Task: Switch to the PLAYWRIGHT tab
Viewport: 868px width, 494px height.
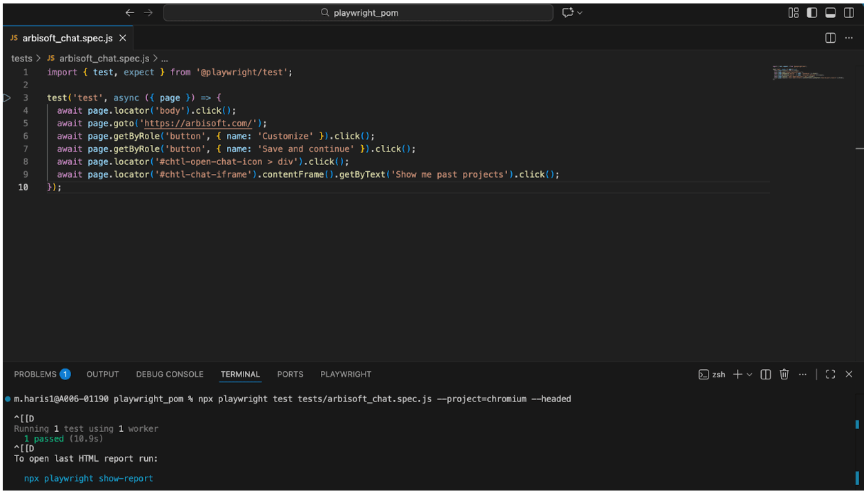Action: [x=345, y=374]
